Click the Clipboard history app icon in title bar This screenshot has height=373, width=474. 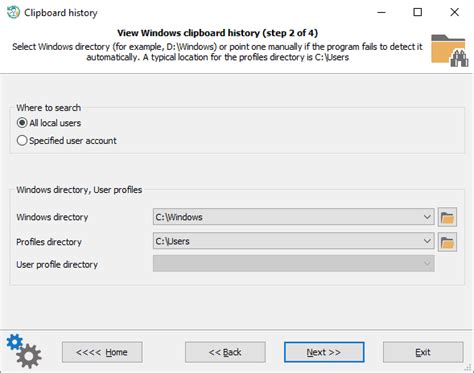pyautogui.click(x=13, y=12)
